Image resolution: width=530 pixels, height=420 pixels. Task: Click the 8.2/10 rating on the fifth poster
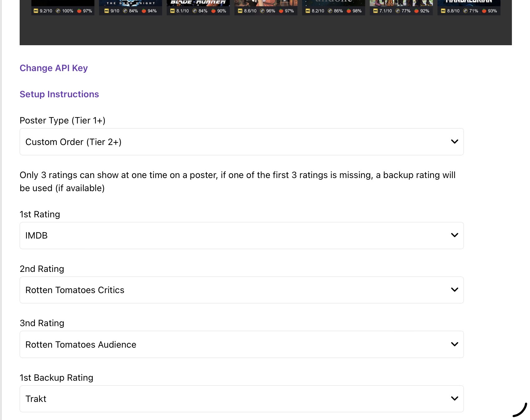pos(318,11)
